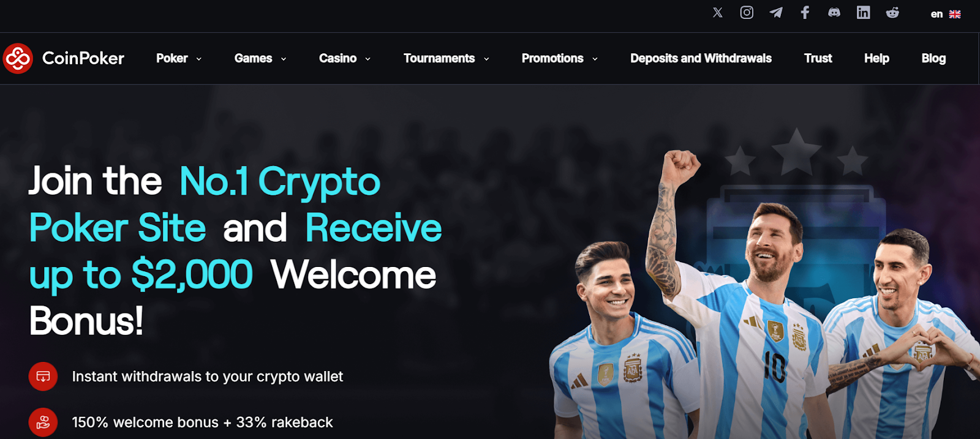Expand the Games dropdown menu

(x=260, y=58)
